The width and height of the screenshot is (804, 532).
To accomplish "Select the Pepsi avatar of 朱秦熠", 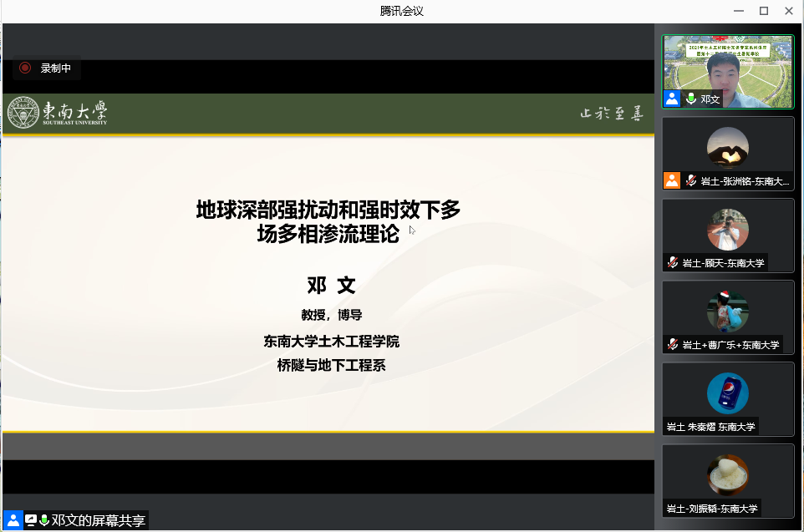I will coord(727,393).
